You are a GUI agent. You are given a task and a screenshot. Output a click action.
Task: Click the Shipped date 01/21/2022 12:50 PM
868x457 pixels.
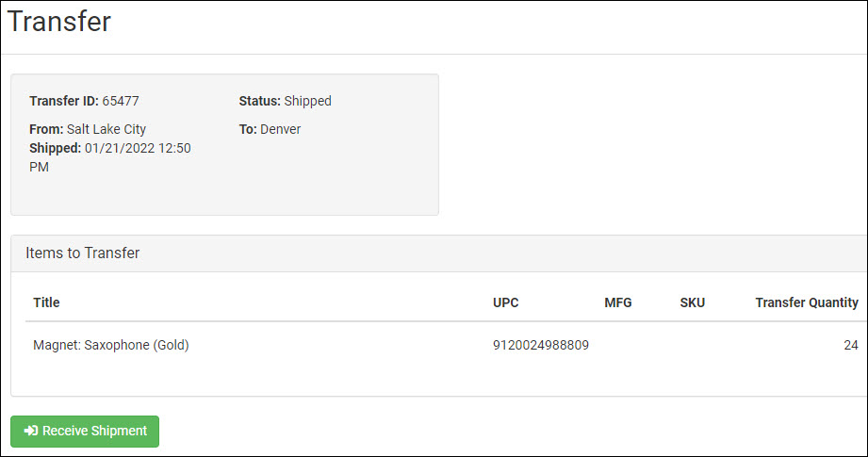tap(110, 157)
